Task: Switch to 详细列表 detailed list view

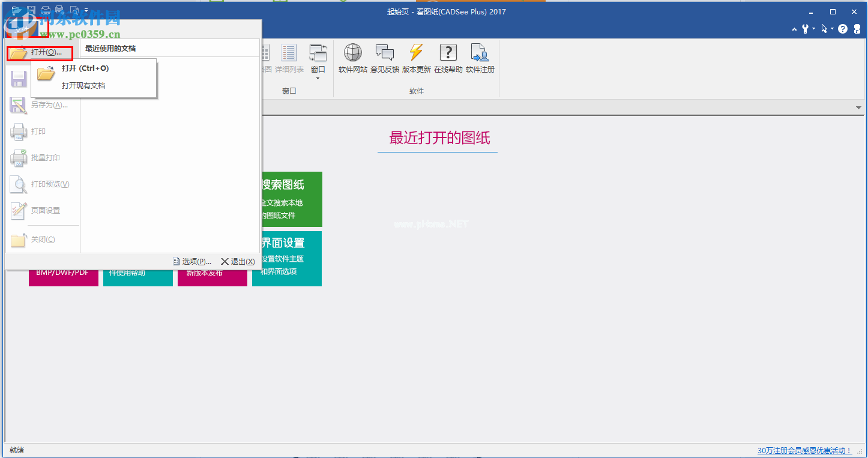Action: click(289, 59)
